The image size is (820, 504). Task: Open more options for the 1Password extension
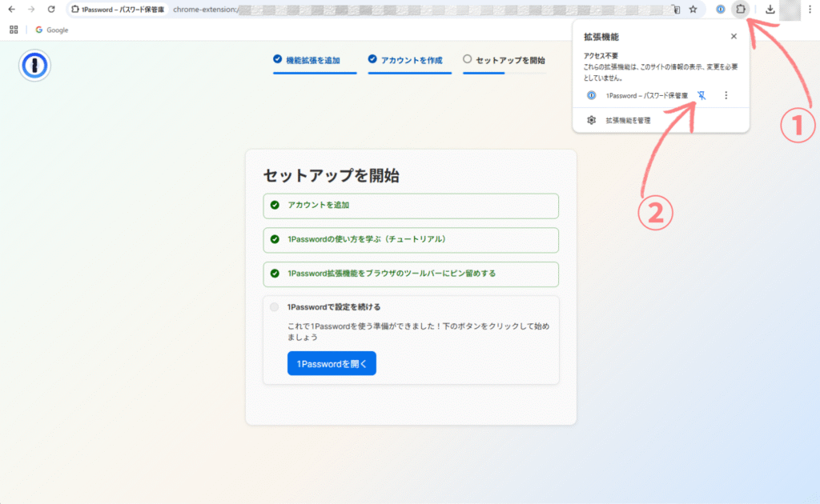(x=726, y=95)
